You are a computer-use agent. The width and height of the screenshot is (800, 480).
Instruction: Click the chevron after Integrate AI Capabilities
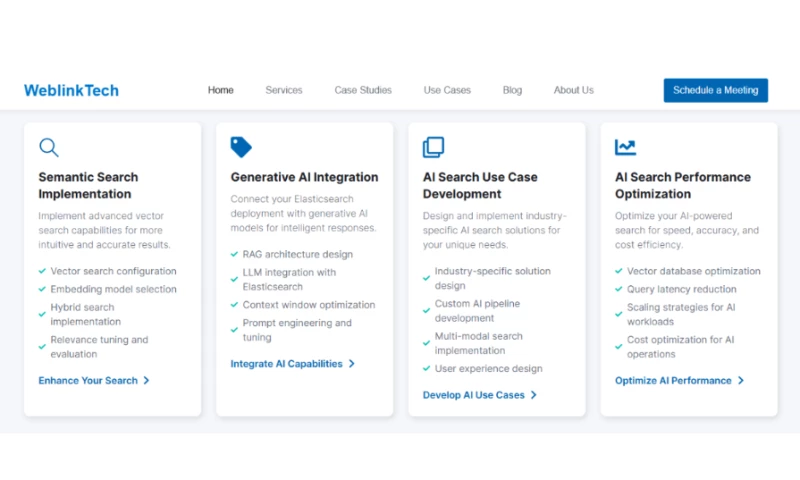click(352, 364)
